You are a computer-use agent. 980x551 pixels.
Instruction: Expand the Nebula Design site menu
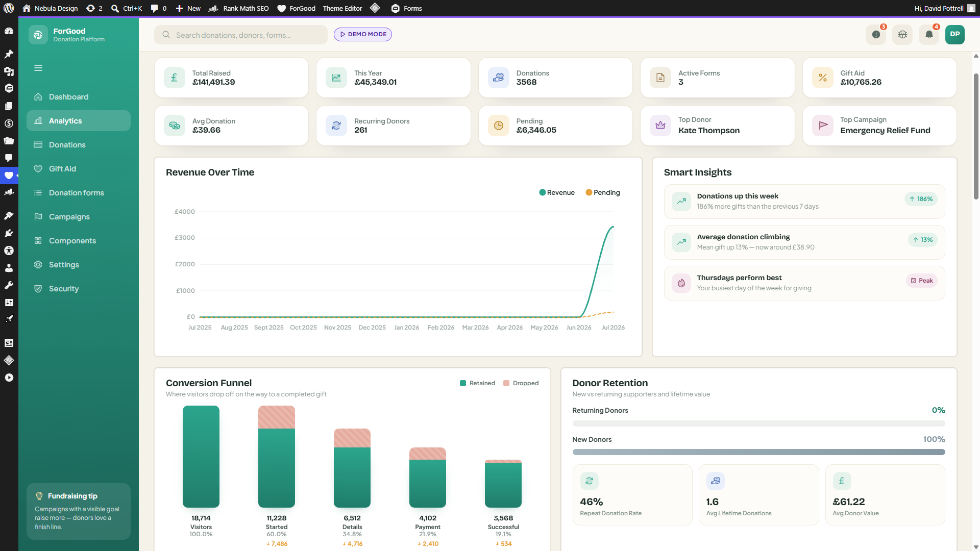51,8
